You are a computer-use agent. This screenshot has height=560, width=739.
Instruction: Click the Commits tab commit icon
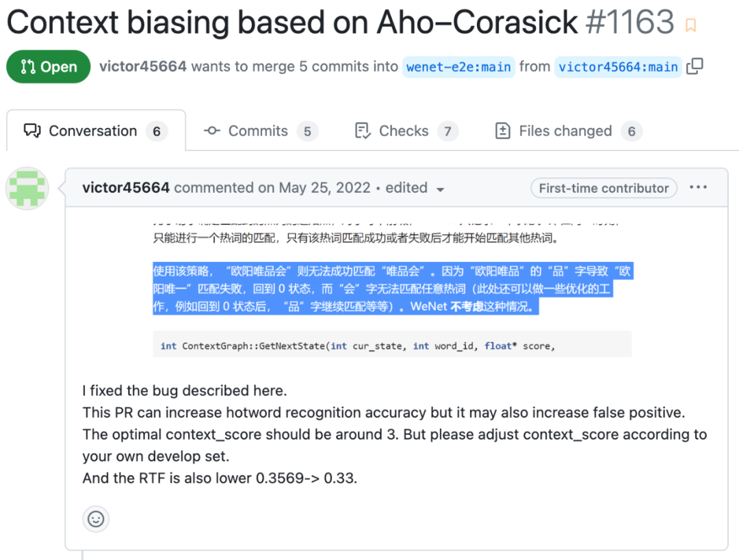[212, 131]
